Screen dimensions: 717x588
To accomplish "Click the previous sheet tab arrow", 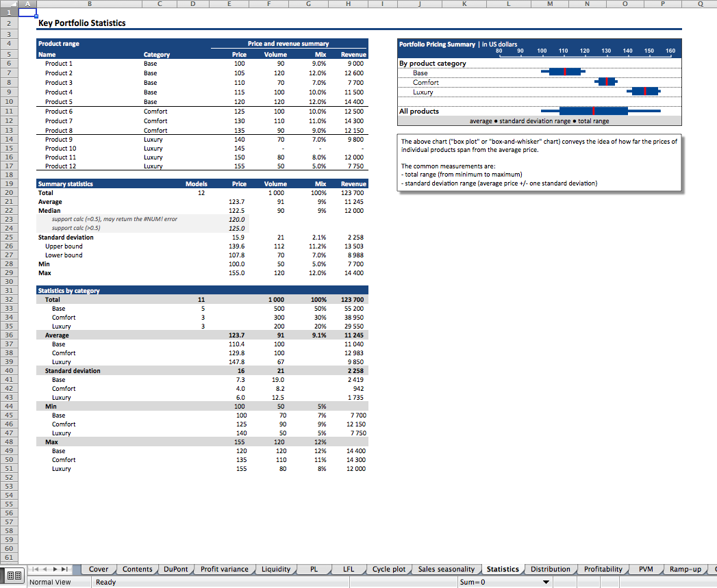I will pyautogui.click(x=45, y=570).
